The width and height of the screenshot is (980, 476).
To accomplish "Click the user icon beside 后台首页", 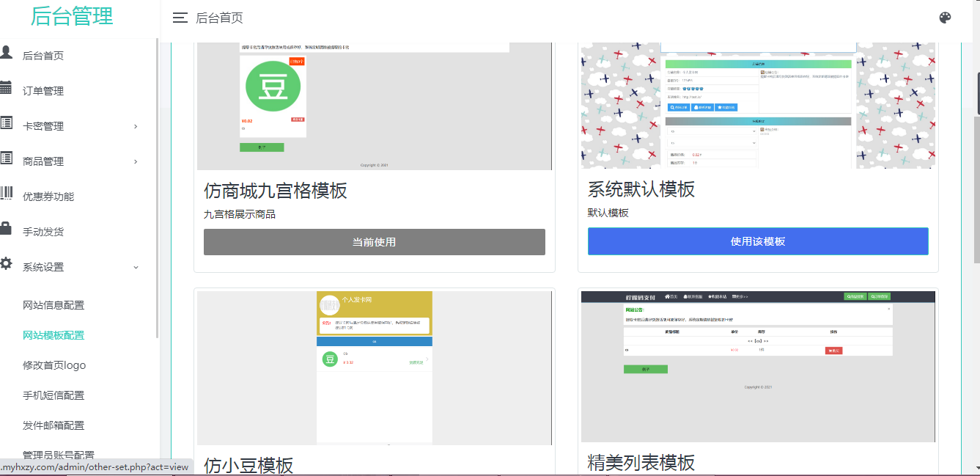I will (6, 52).
